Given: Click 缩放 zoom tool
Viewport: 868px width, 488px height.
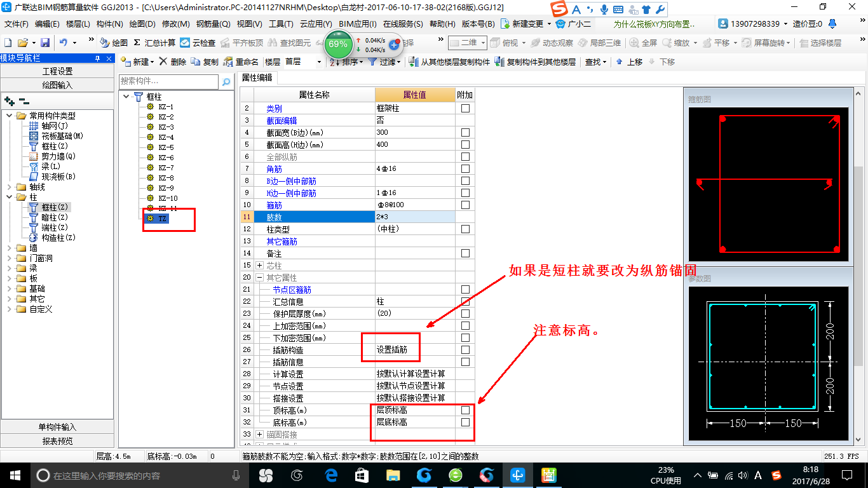Looking at the screenshot, I should (x=676, y=43).
